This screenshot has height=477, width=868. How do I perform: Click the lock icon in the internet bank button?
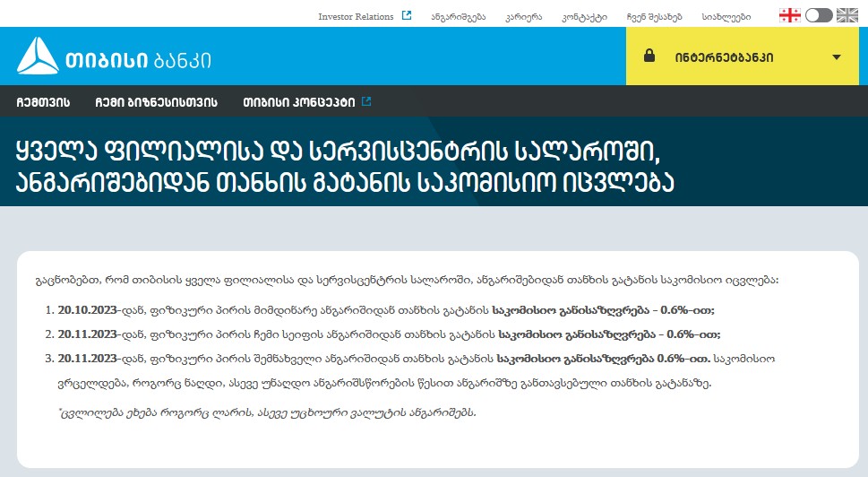click(x=649, y=56)
